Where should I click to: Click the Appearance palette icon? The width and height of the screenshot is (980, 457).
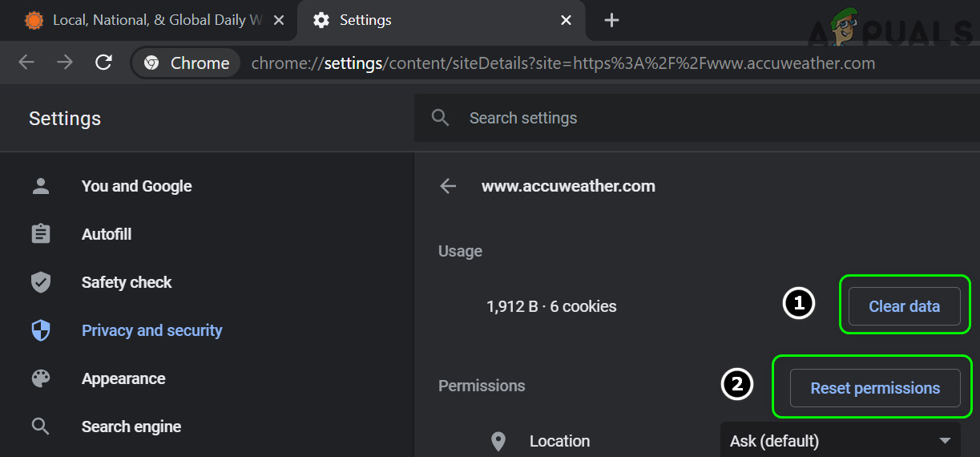(x=40, y=378)
